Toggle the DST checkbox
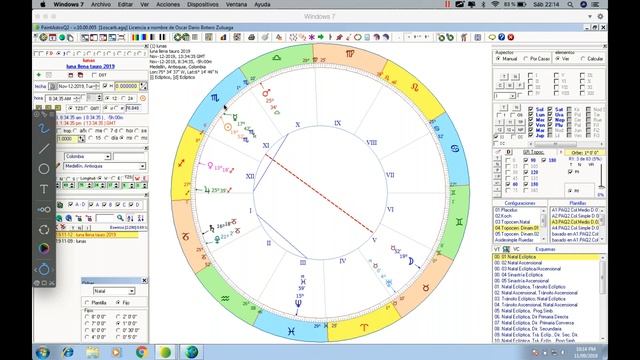Screen dimensions: 640x360 95,75
